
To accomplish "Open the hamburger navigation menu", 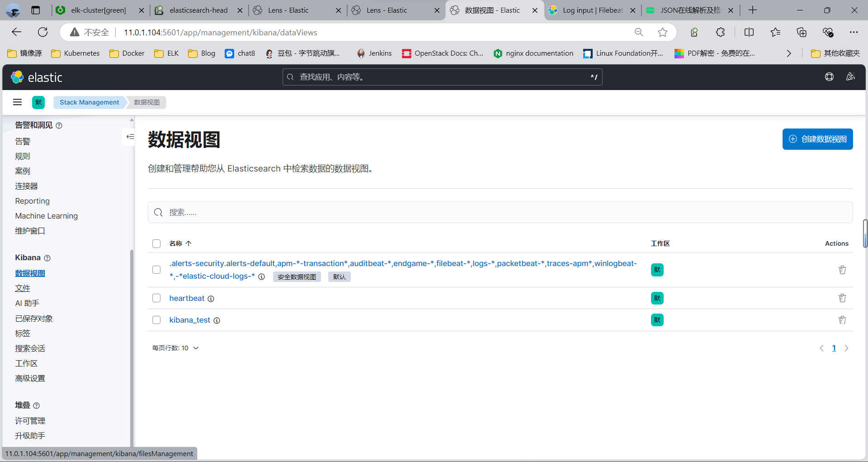I will click(18, 102).
